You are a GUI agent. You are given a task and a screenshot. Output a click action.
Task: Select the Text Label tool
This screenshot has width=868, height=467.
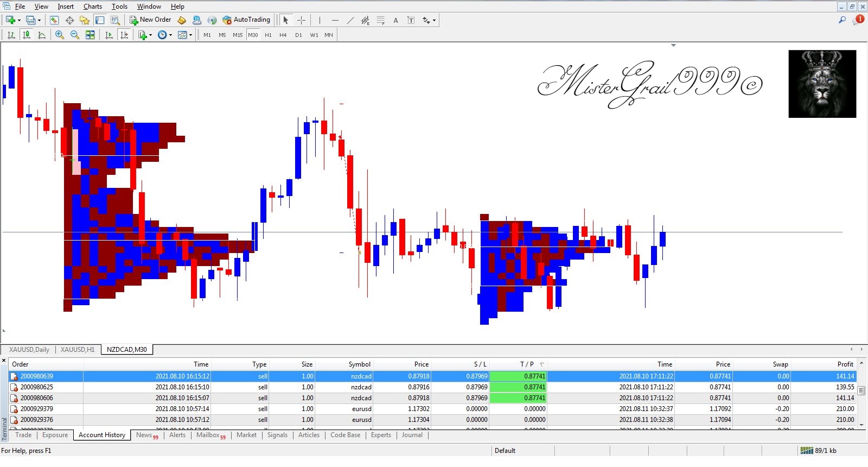[x=411, y=20]
